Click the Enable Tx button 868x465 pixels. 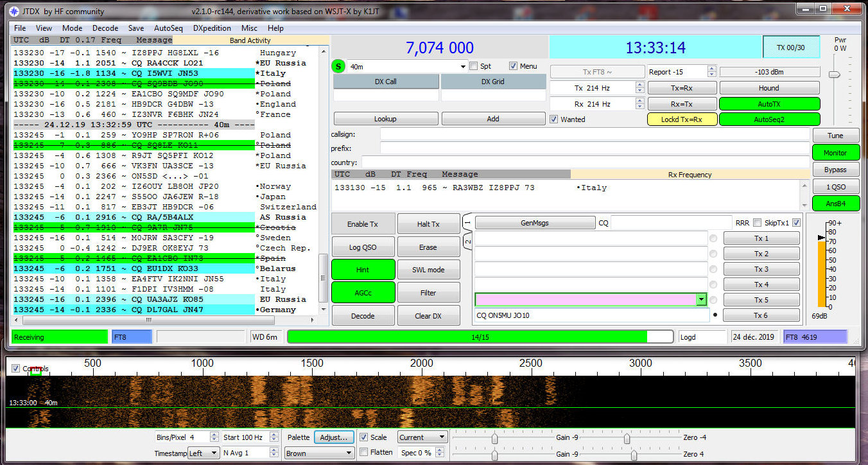click(x=363, y=224)
